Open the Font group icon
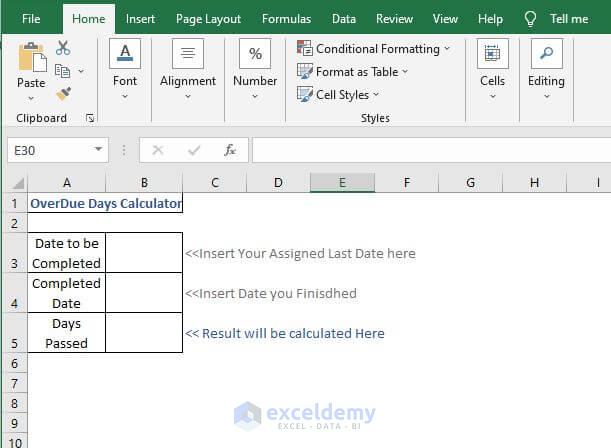Viewport: 611px width, 448px height. point(125,53)
